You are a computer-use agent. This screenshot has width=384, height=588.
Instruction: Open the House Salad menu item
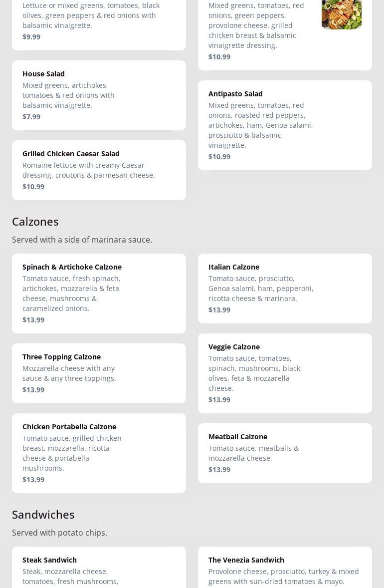tap(99, 95)
